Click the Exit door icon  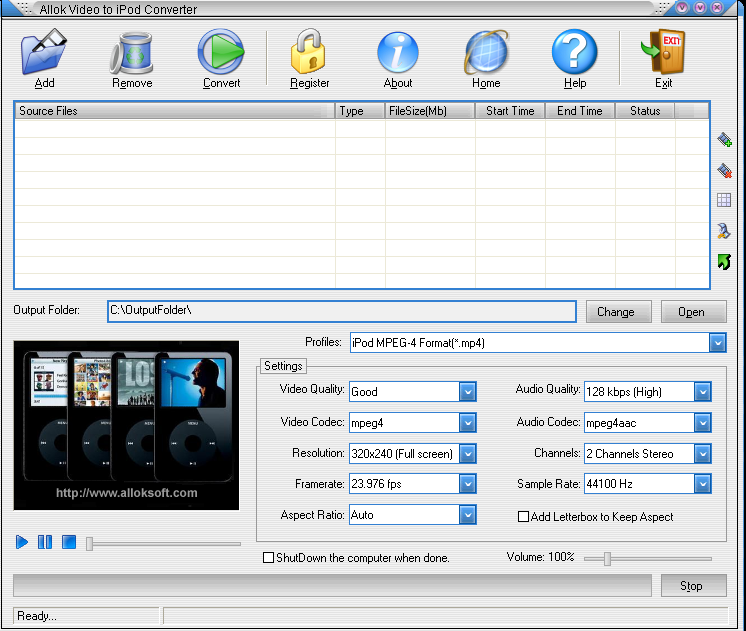(663, 51)
